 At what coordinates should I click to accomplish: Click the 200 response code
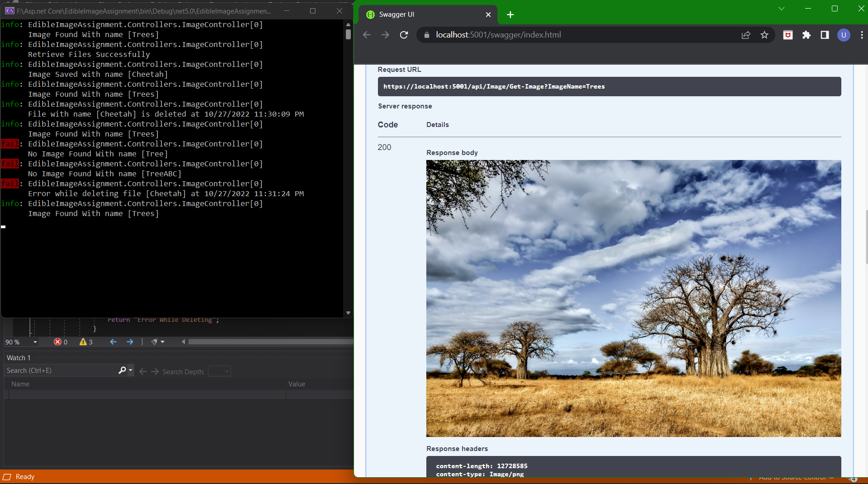[x=384, y=147]
